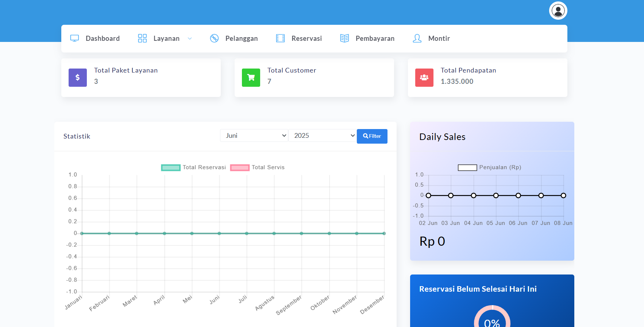Click the Total Pendapatan label
644x327 pixels.
(x=468, y=70)
